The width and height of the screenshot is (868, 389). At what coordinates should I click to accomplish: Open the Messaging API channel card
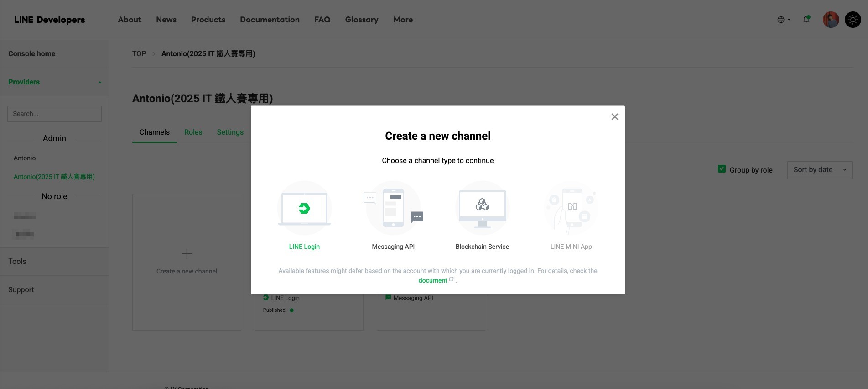[x=431, y=312]
